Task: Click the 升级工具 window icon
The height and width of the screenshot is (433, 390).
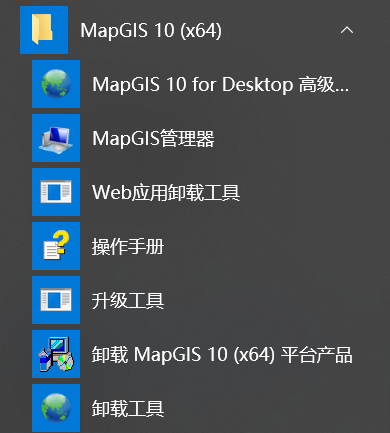Action: point(56,300)
